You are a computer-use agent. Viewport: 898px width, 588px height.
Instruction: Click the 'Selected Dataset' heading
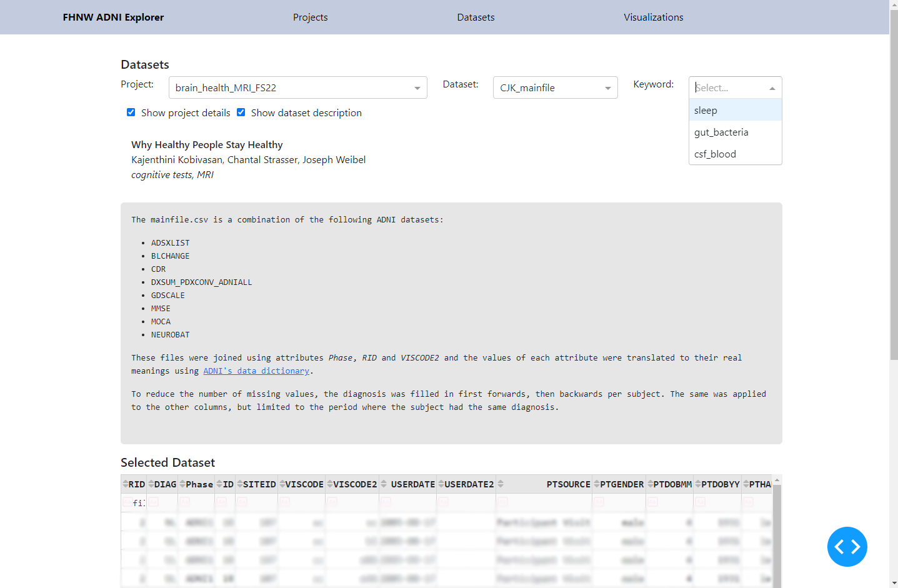167,462
